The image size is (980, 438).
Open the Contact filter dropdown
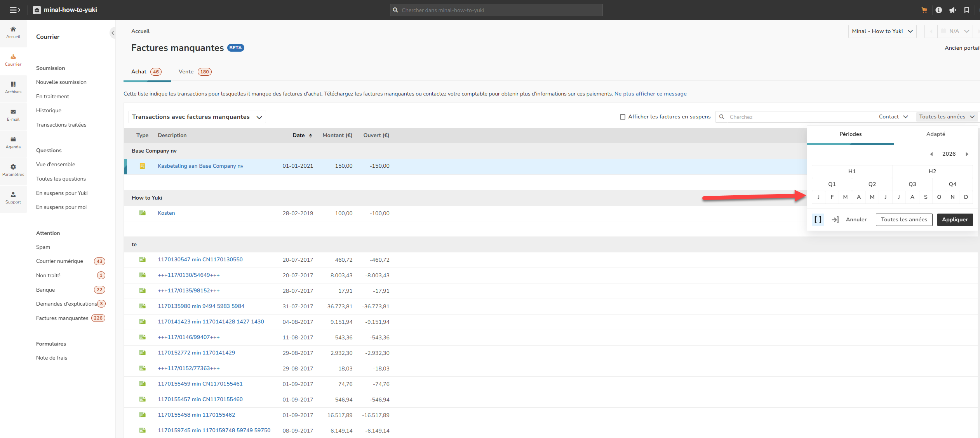[893, 117]
